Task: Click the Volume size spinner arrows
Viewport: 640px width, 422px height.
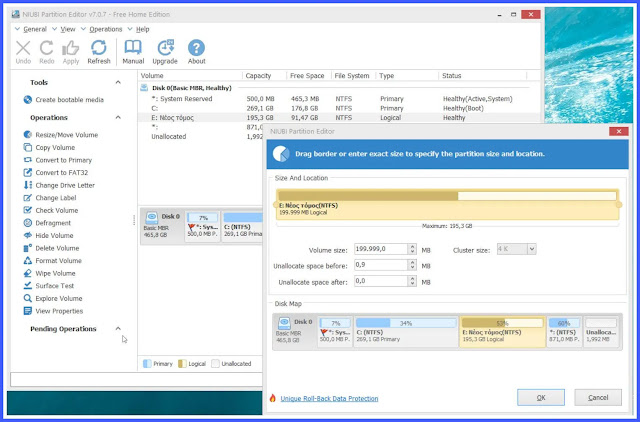Action: (x=412, y=249)
